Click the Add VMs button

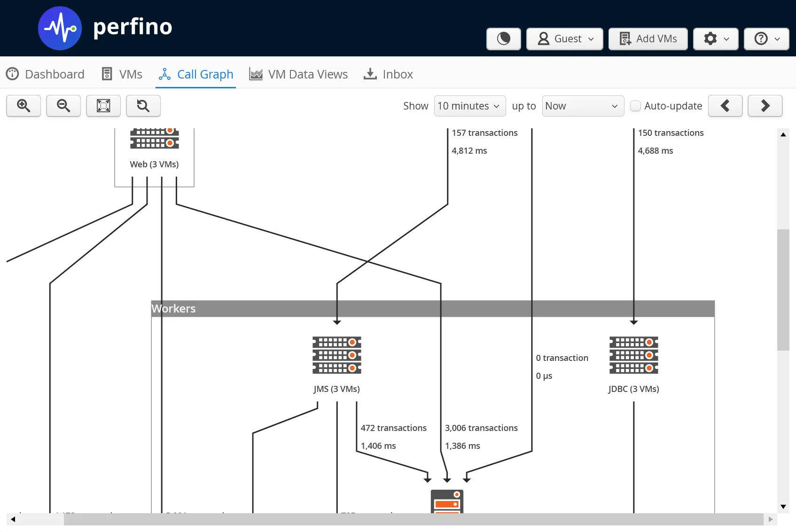point(648,39)
